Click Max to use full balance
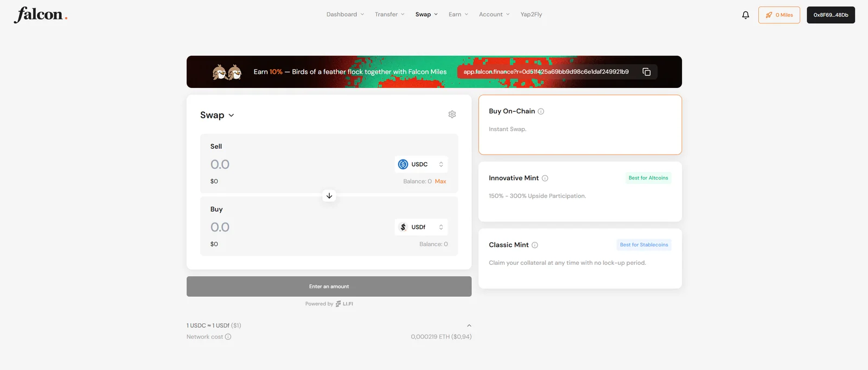The width and height of the screenshot is (868, 370). (441, 182)
